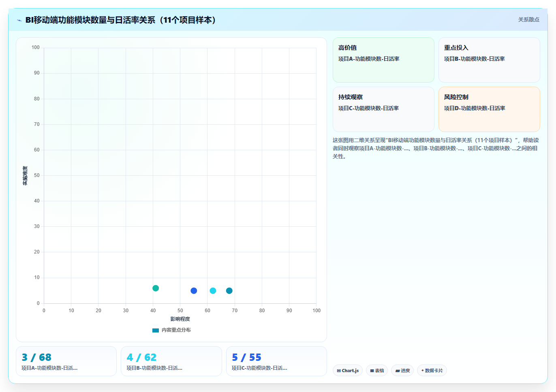Select the 数据卡片 tag chip

[432, 371]
